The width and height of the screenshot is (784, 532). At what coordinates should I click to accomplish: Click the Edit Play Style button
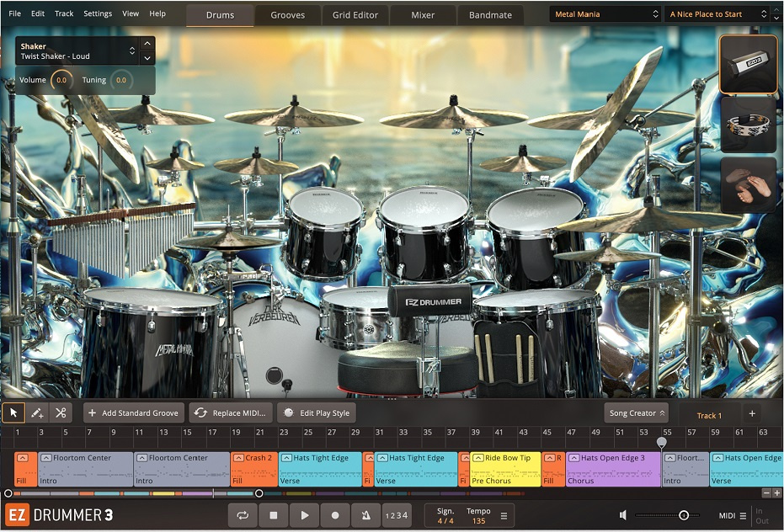coord(316,412)
